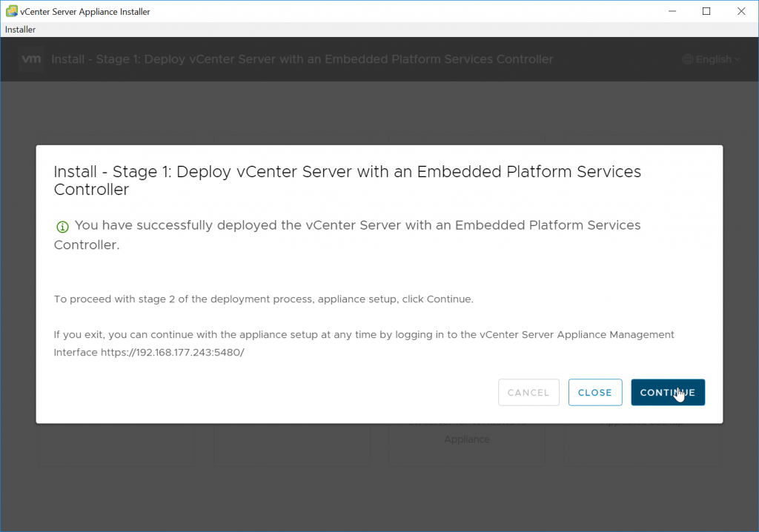Image resolution: width=759 pixels, height=532 pixels.
Task: Click the 'To proceed with stage 2' instruction text
Action: pyautogui.click(x=263, y=299)
